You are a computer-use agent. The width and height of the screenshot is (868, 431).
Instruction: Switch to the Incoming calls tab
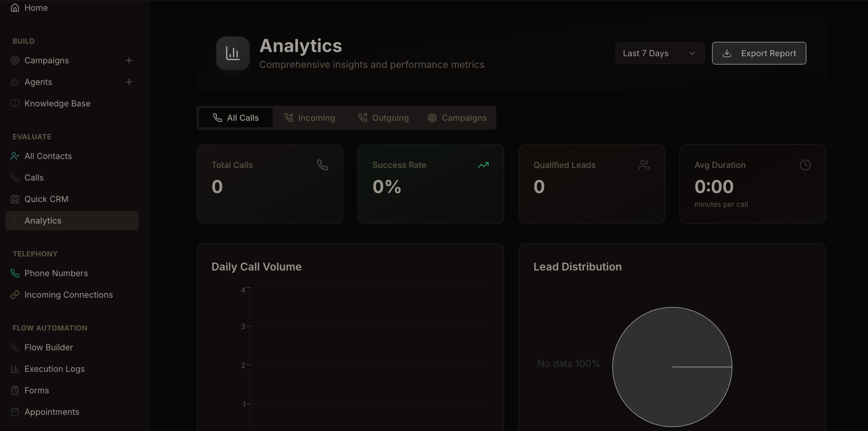(x=310, y=118)
